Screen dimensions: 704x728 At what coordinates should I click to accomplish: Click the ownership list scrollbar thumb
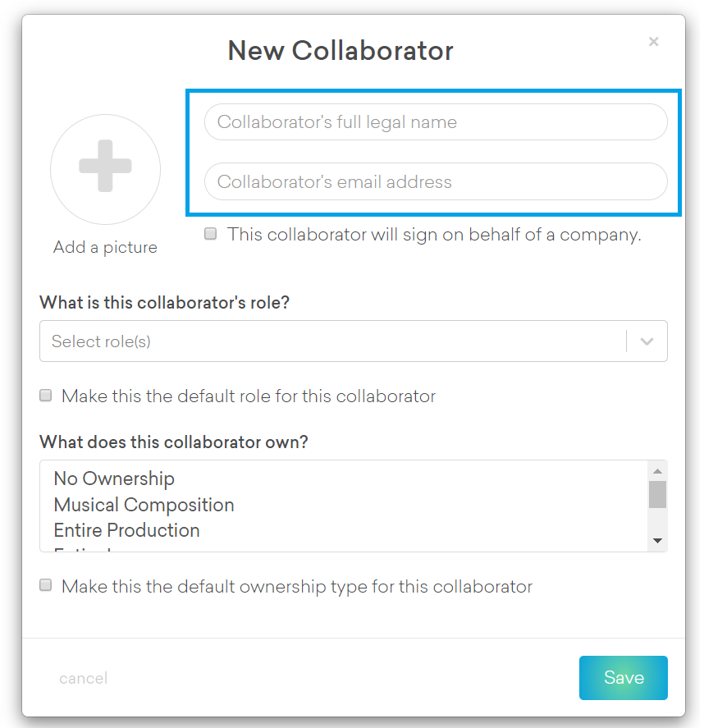tap(657, 495)
